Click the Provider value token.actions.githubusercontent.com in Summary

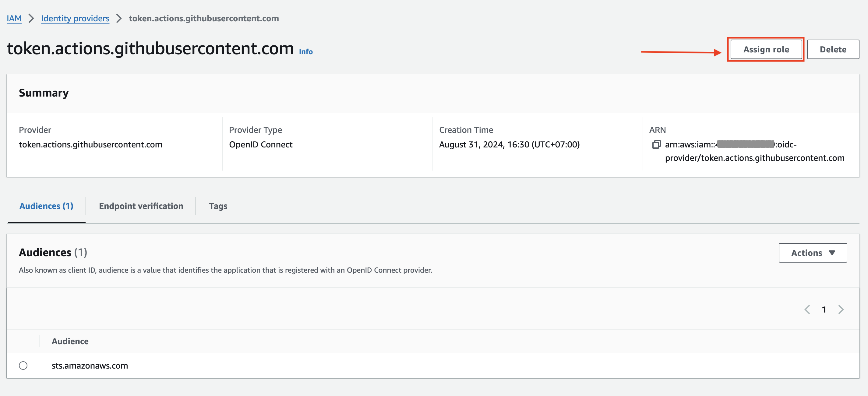tap(91, 145)
